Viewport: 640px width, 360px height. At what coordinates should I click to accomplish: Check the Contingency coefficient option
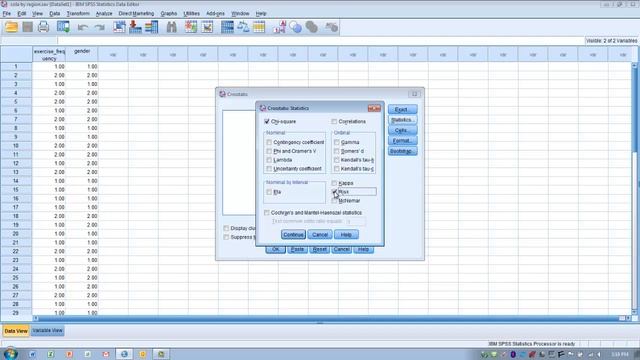point(269,142)
